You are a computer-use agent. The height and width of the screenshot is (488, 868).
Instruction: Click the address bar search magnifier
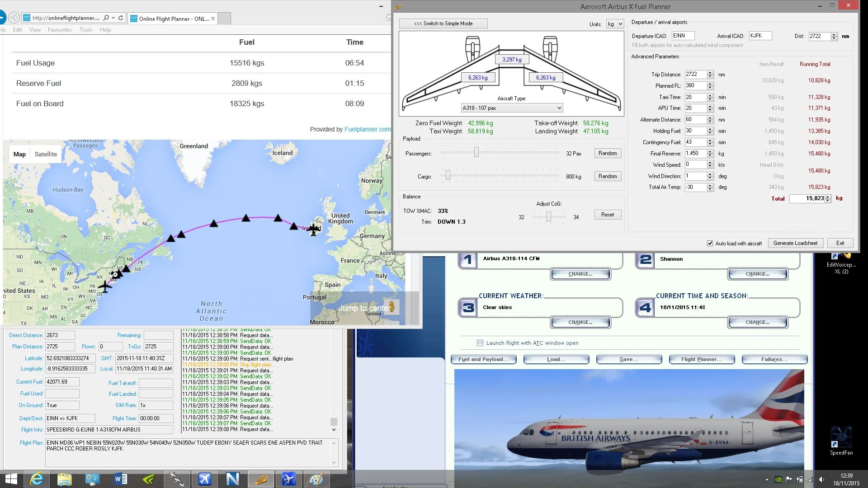106,18
